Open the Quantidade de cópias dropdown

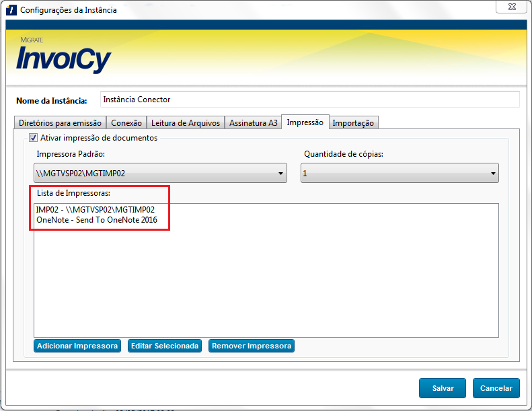coord(400,174)
